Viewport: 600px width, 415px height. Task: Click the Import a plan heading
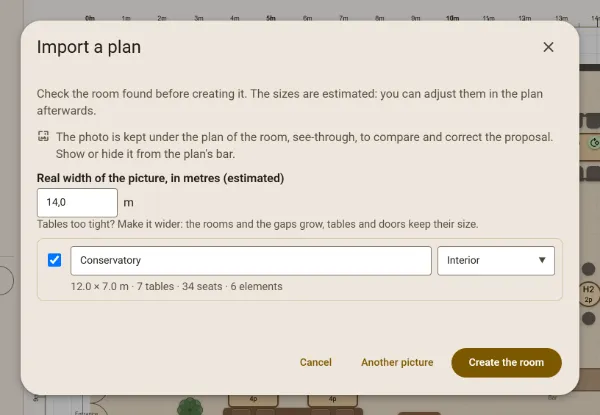[x=89, y=47]
